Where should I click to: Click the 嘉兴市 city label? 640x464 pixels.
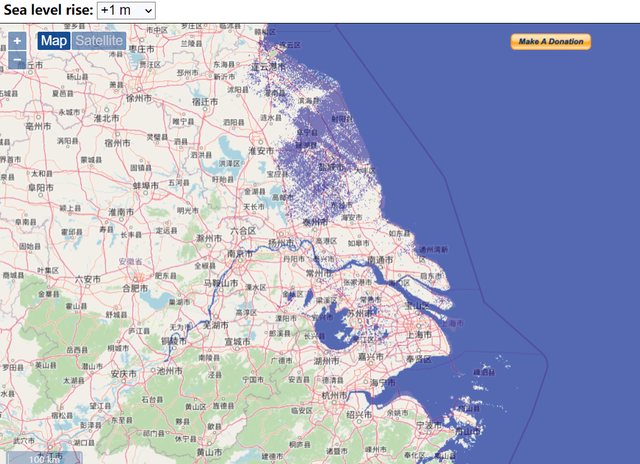click(371, 356)
